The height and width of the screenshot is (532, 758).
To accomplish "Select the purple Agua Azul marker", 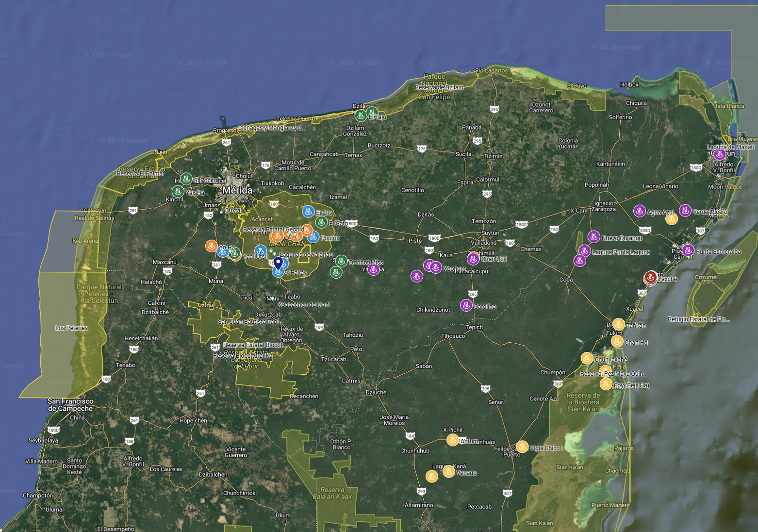I will [640, 211].
